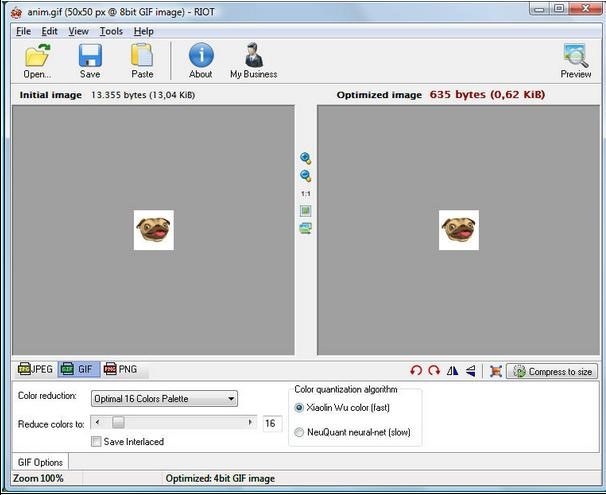Flip image horizontally
Screen dimensions: 606x495
[x=452, y=371]
